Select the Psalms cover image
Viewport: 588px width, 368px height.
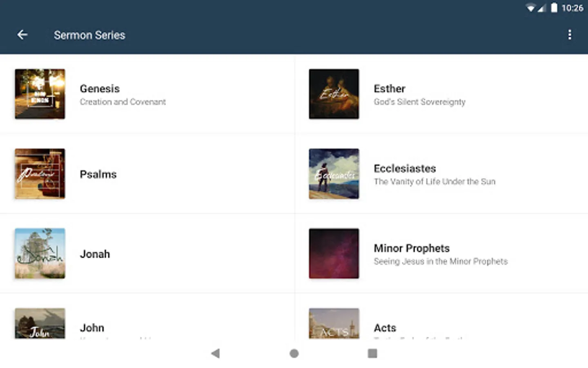click(x=40, y=174)
